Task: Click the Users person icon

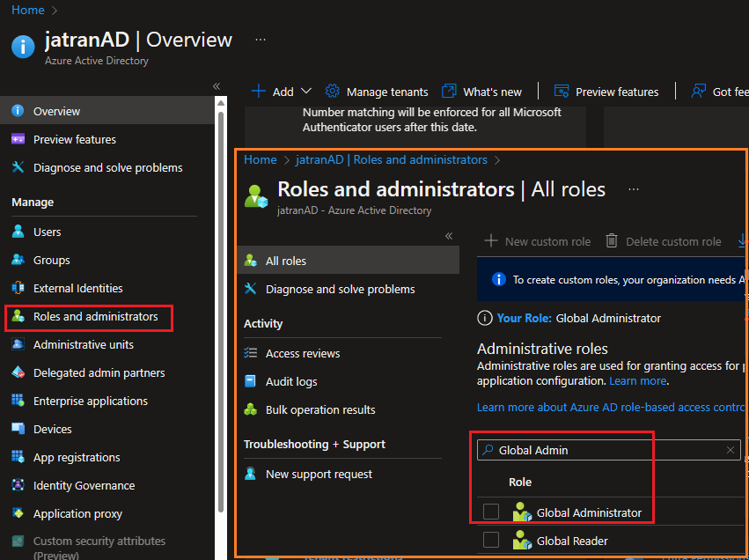Action: [18, 232]
